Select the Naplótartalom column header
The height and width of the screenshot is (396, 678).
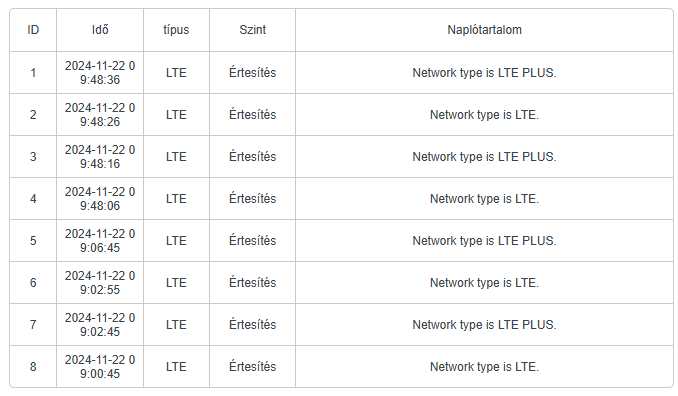pos(484,30)
